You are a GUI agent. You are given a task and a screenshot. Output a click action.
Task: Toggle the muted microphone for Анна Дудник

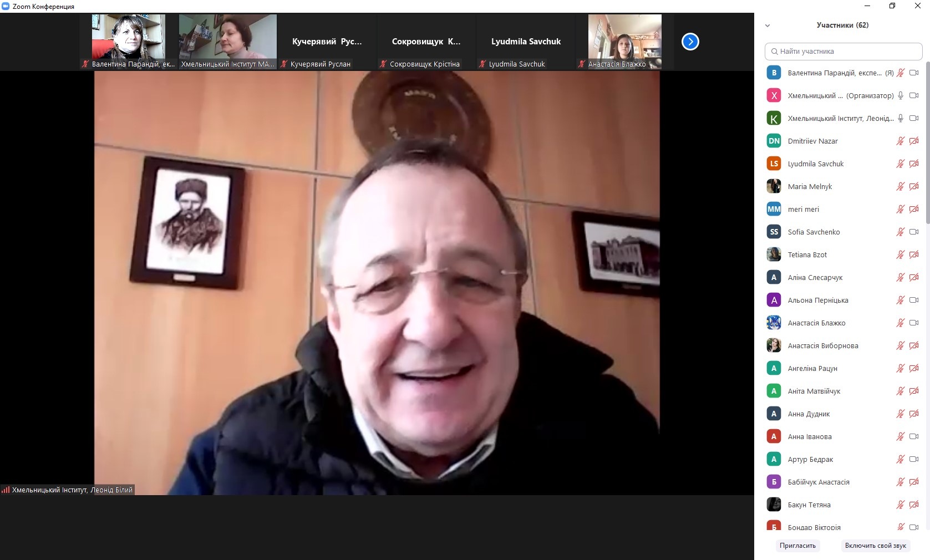tap(901, 414)
